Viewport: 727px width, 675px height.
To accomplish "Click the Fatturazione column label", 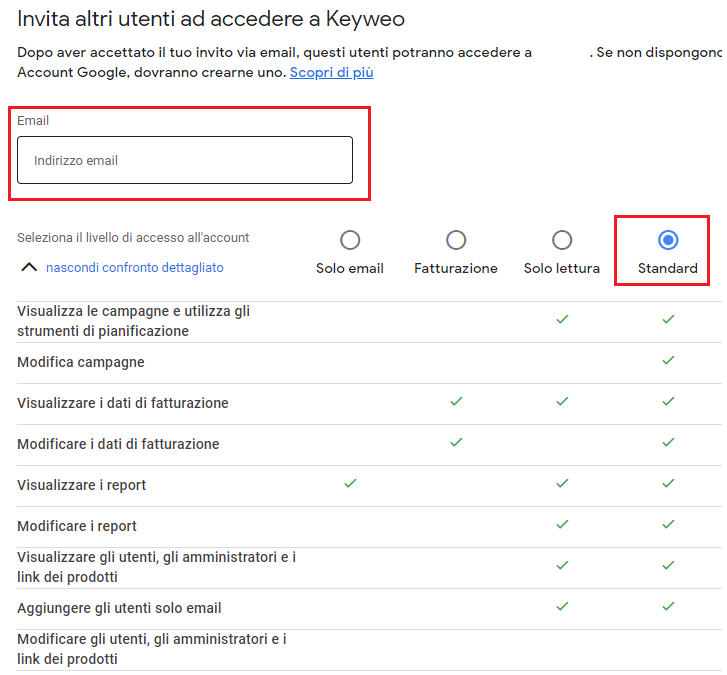I will (x=456, y=268).
